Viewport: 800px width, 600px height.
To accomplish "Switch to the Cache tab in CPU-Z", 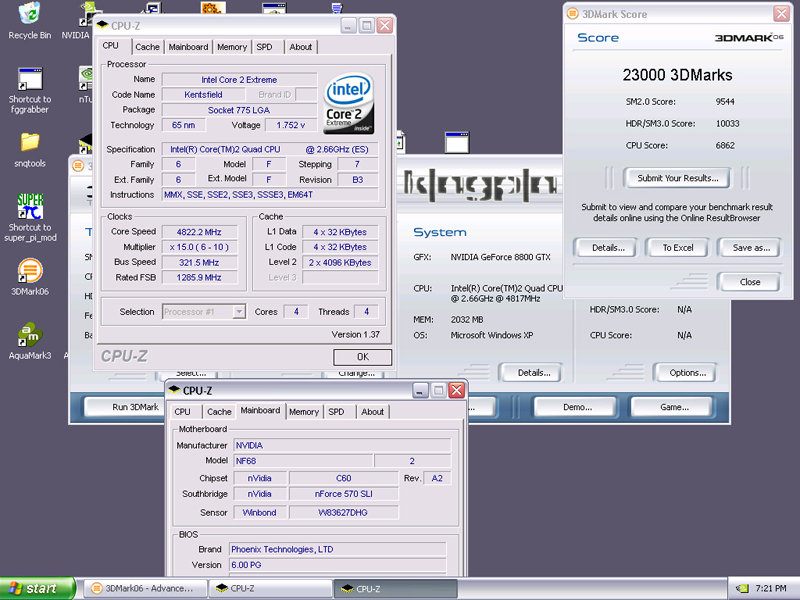I will (x=147, y=47).
